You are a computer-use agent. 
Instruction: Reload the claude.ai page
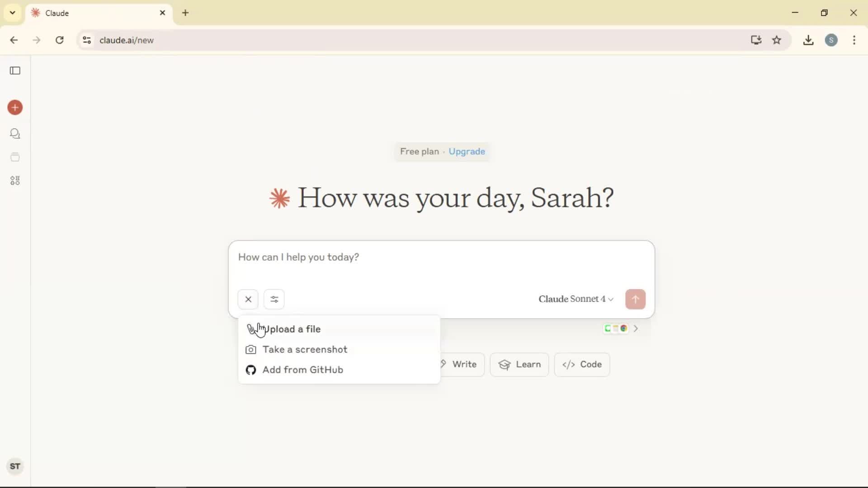click(59, 40)
